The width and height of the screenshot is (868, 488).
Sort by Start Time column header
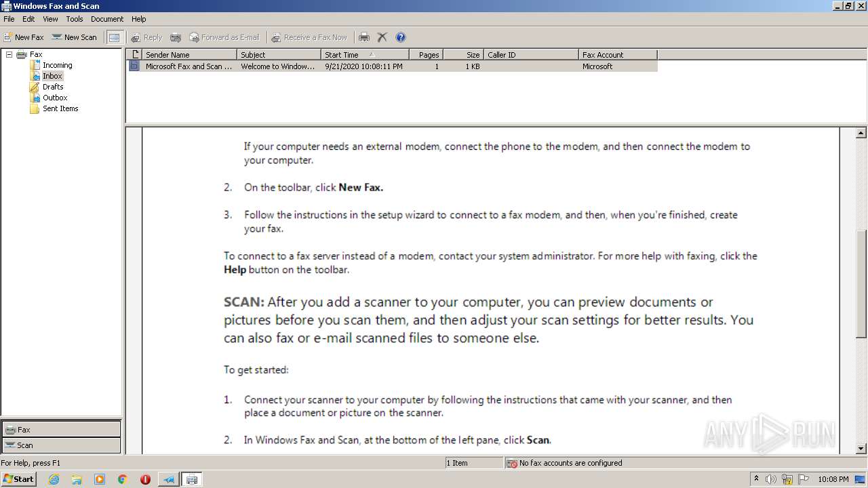click(365, 55)
